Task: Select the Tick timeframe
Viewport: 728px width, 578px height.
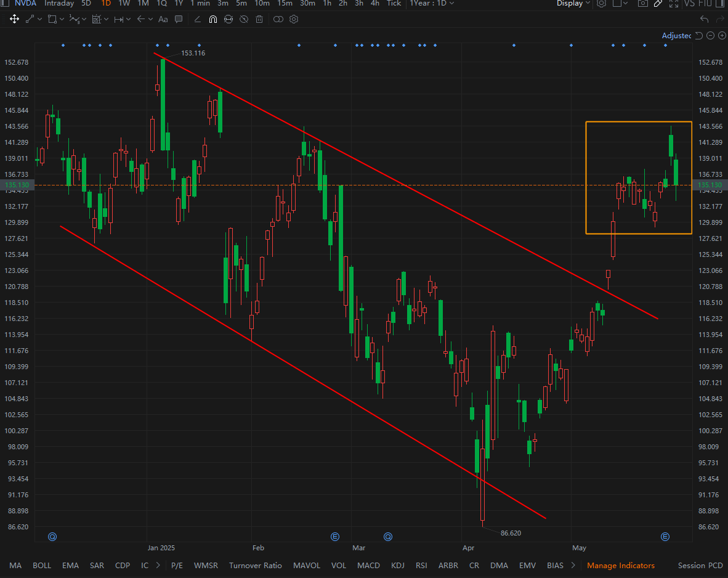Action: point(394,3)
